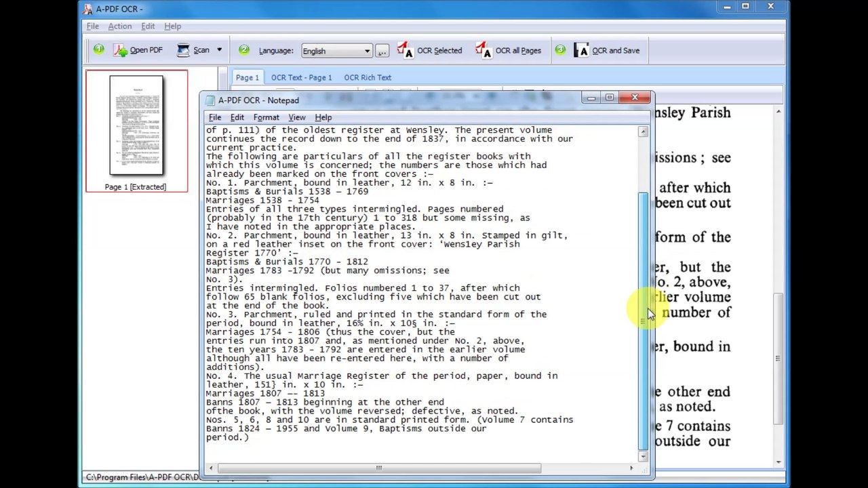This screenshot has width=868, height=488.
Task: Click the OCR and Save button
Action: [607, 50]
